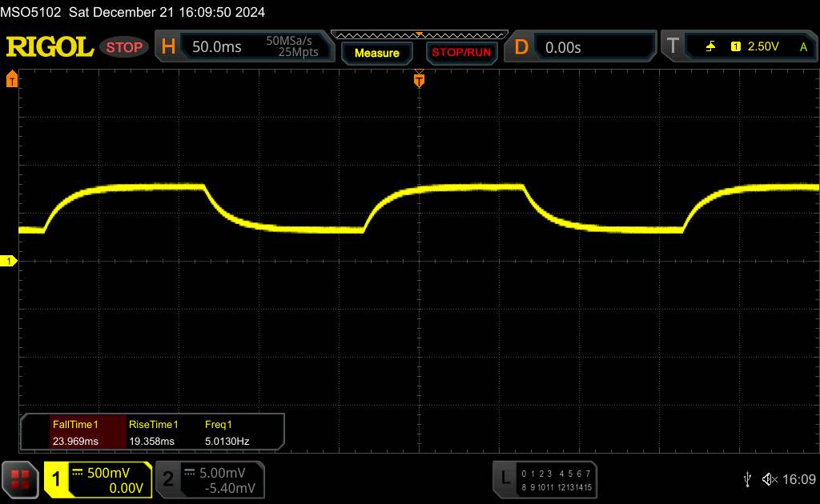Toggle acquisition with the red STOP/RUN button
The width and height of the screenshot is (820, 504).
[x=460, y=53]
